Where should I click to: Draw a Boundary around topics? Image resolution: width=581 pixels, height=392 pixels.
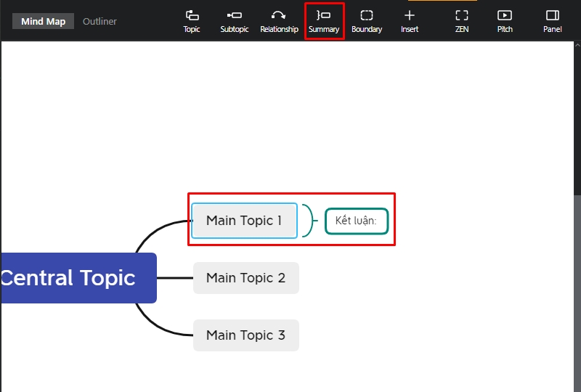pos(367,22)
